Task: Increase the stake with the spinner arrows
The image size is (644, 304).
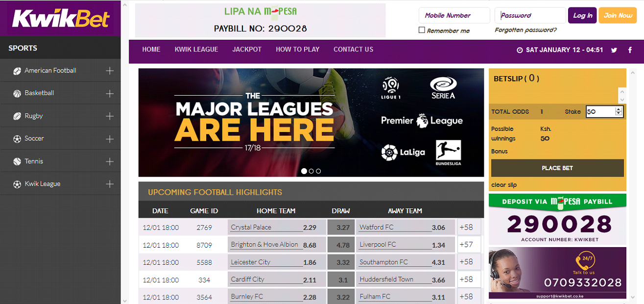Action: coord(619,109)
